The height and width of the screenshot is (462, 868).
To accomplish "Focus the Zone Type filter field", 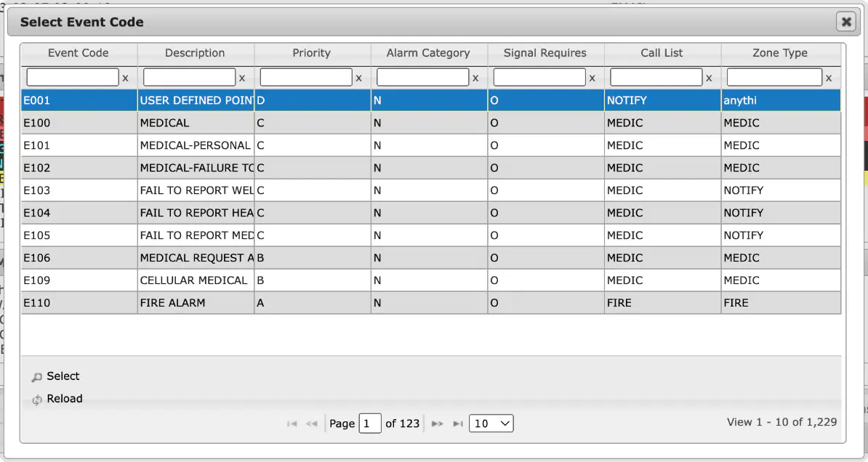I will [774, 77].
